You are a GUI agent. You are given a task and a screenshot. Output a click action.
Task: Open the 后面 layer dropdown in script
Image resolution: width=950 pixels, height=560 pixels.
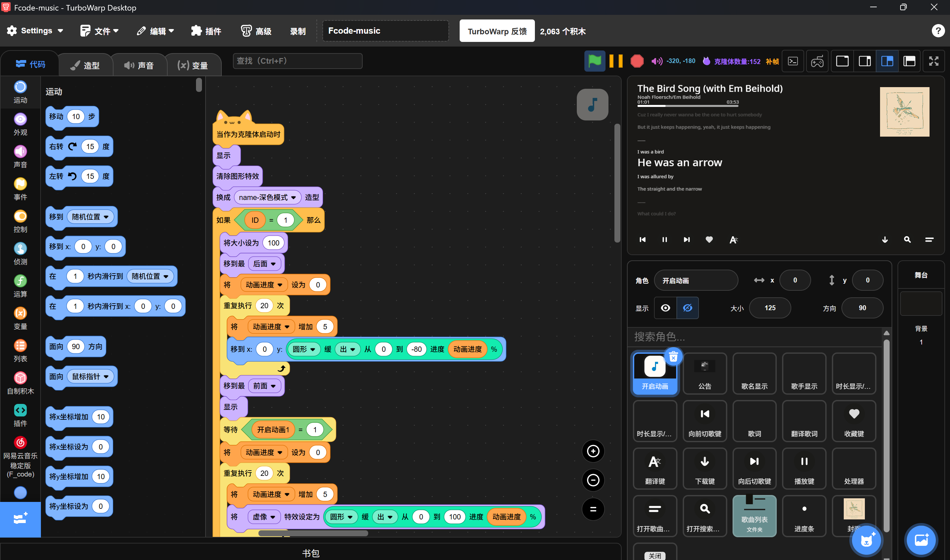(265, 264)
